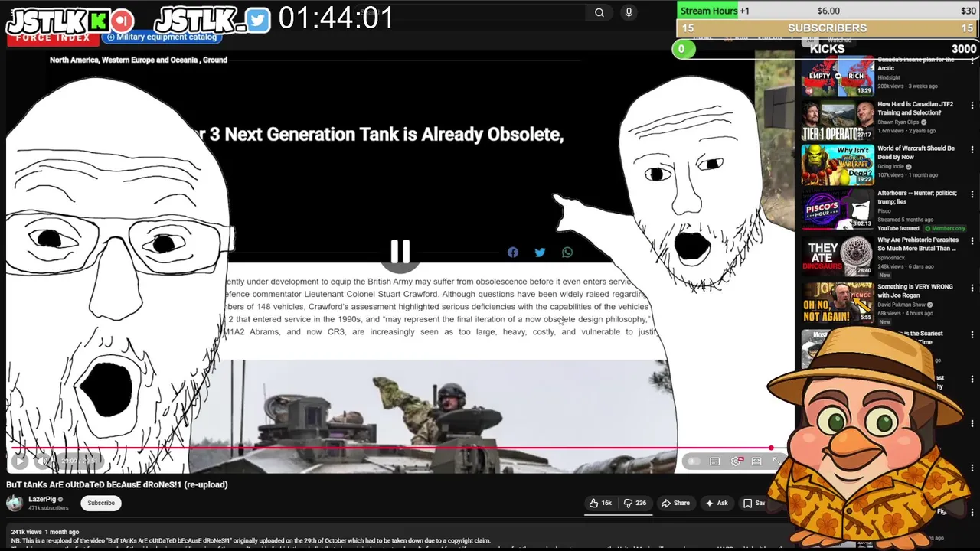Open options menu for the Afterhours video
The height and width of the screenshot is (551, 980).
tap(972, 194)
